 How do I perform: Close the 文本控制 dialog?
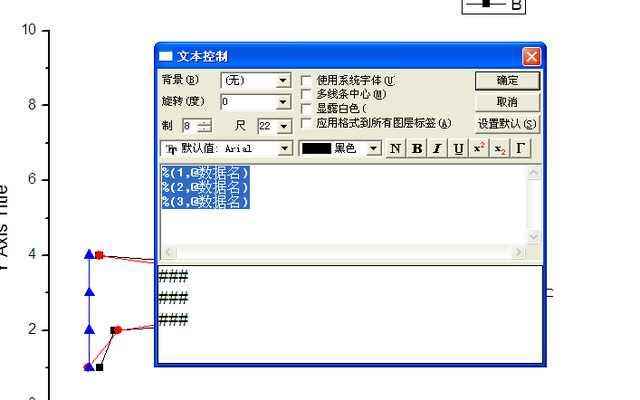point(531,56)
